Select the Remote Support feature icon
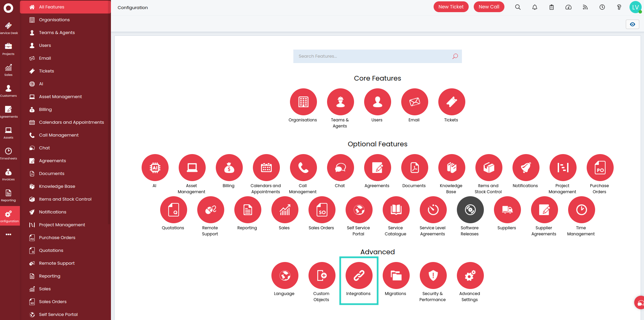 coord(210,210)
